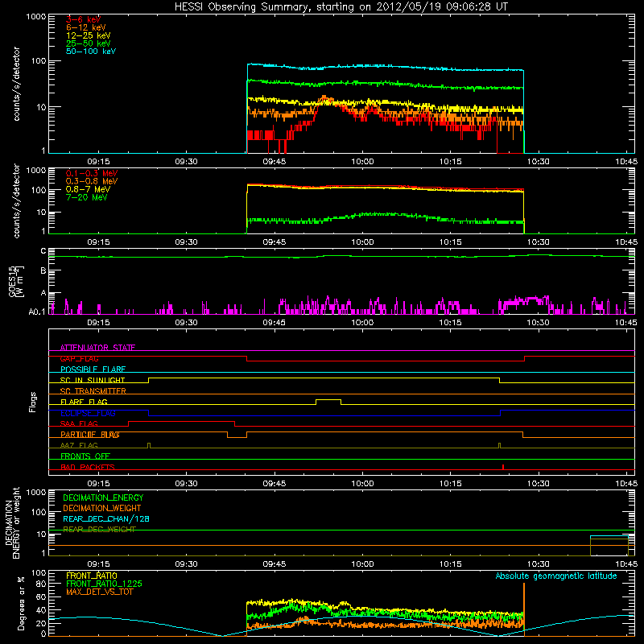This screenshot has width=644, height=644.
Task: Select the SAA_FLAG label
Action: point(79,423)
